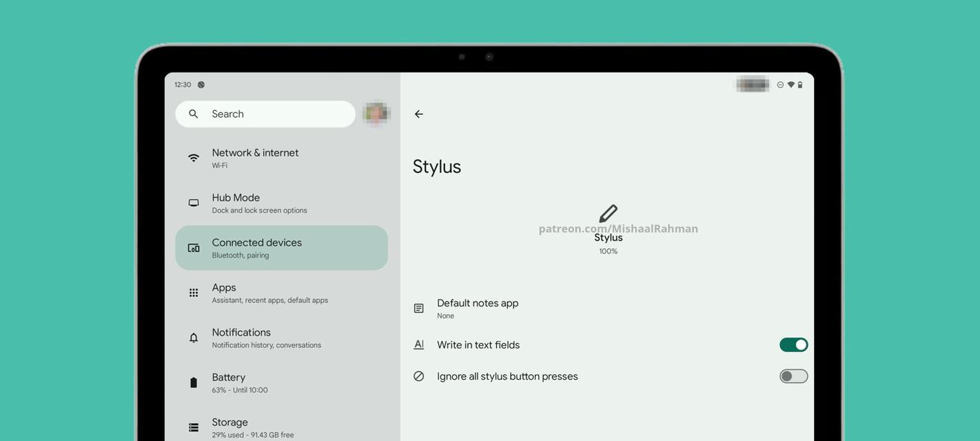Click the Notifications bell icon
The image size is (980, 441).
194,338
